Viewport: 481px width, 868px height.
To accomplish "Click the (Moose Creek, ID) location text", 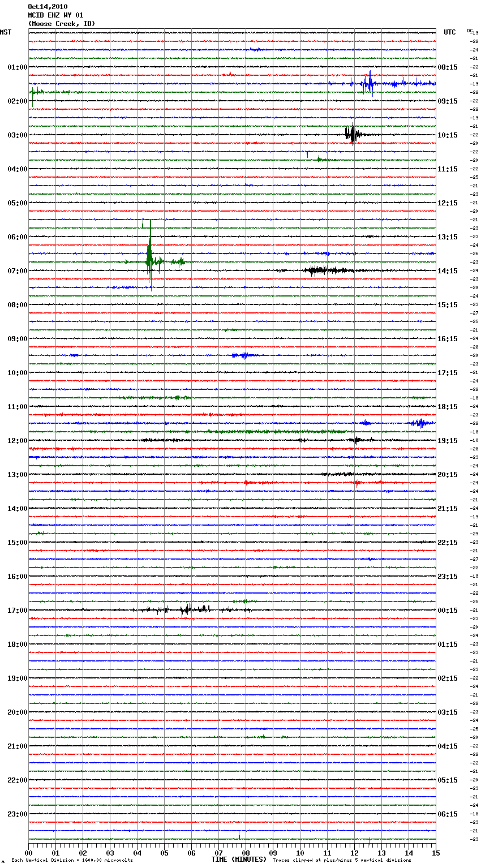I will pyautogui.click(x=62, y=24).
